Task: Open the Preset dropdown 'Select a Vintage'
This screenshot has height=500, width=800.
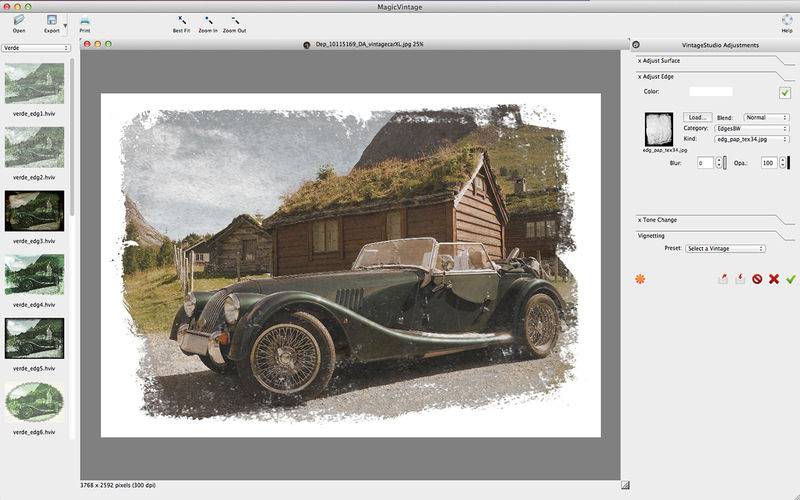Action: pyautogui.click(x=725, y=248)
